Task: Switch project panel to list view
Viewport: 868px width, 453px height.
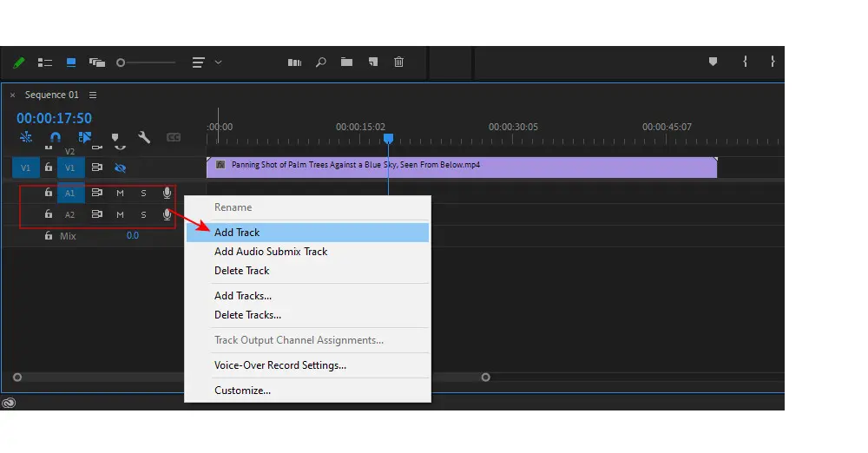Action: pos(45,62)
